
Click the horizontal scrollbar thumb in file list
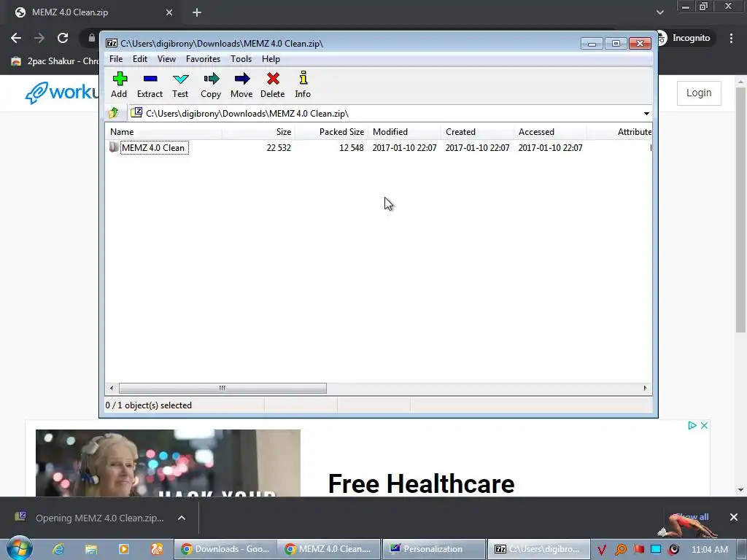pyautogui.click(x=222, y=388)
